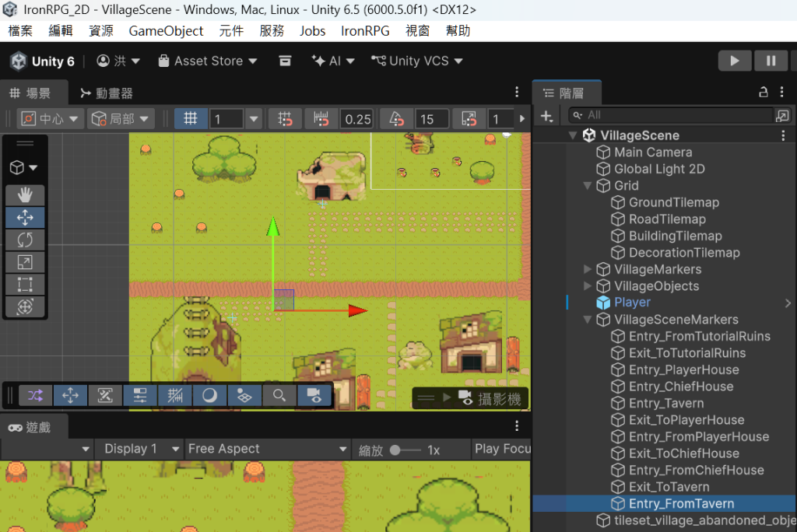Select the Scale tool
The height and width of the screenshot is (532, 797).
point(24,262)
